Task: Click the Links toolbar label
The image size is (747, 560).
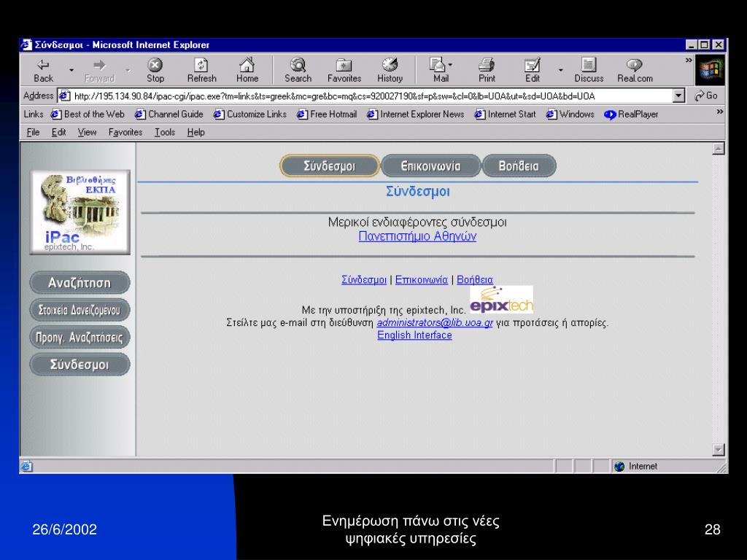Action: (x=34, y=114)
